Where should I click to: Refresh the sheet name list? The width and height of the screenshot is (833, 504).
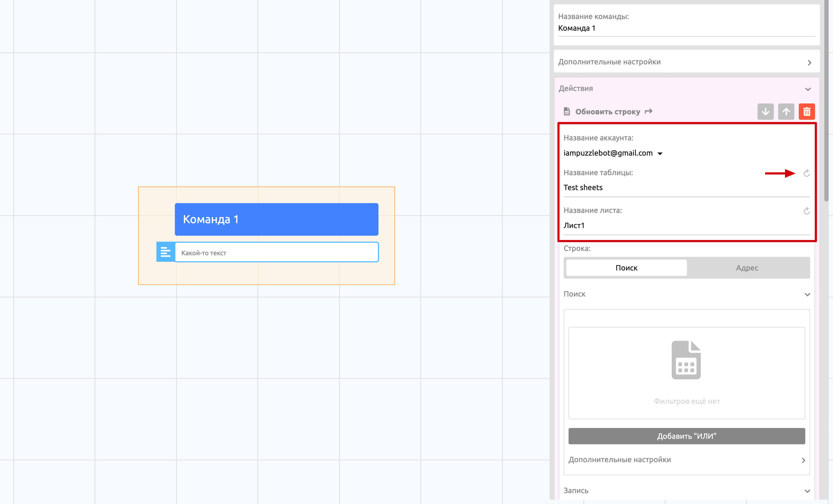[806, 211]
